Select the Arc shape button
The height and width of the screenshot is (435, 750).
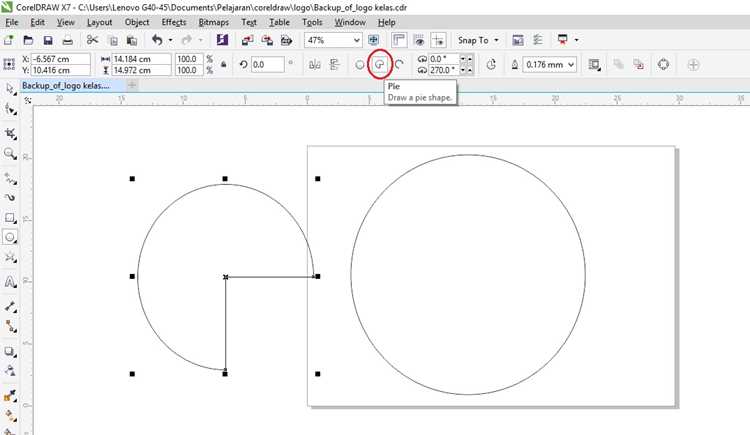399,64
